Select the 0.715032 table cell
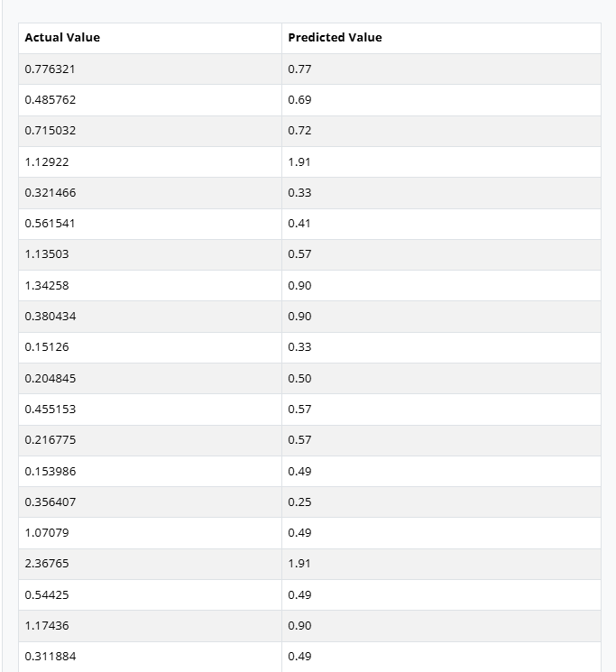This screenshot has width=616, height=672. (x=51, y=131)
